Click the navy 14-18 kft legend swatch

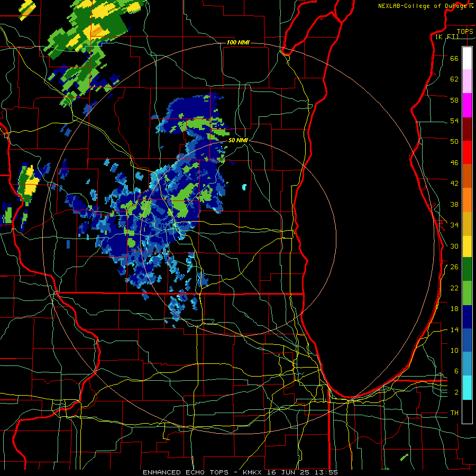pyautogui.click(x=467, y=317)
